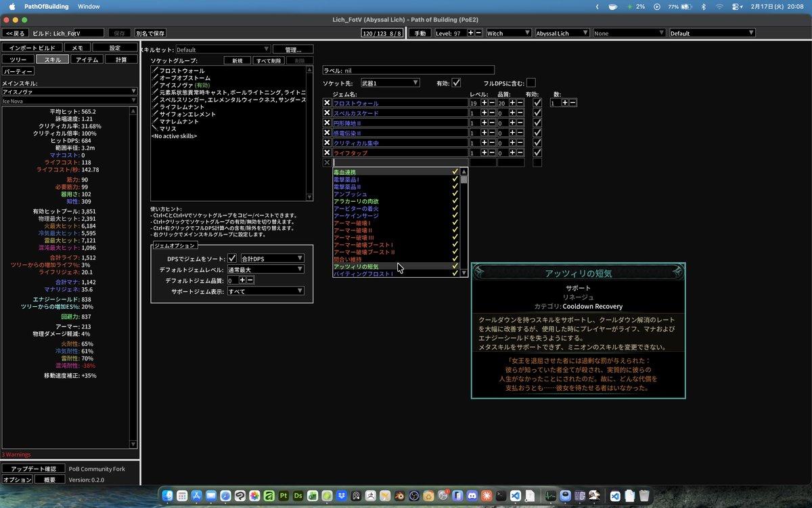
Task: Increase default gem quality with plus
Action: pyautogui.click(x=243, y=280)
